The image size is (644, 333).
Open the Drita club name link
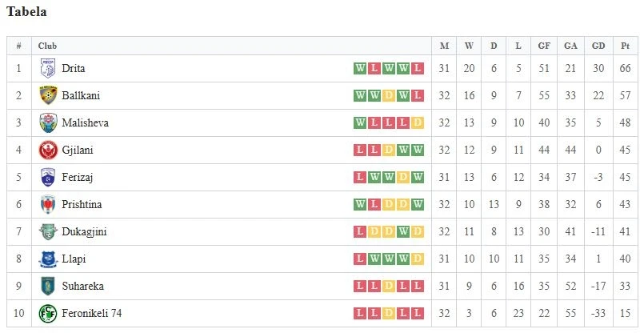coord(74,68)
